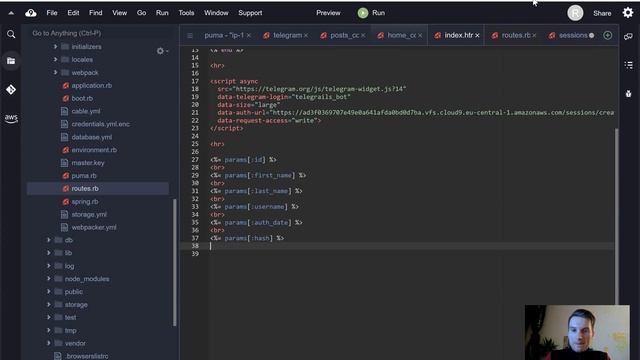Open master.key in file tree
Image resolution: width=640 pixels, height=360 pixels.
tap(88, 163)
